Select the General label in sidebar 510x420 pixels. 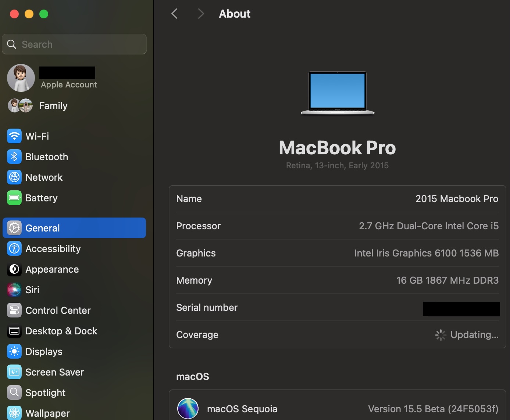click(x=43, y=228)
